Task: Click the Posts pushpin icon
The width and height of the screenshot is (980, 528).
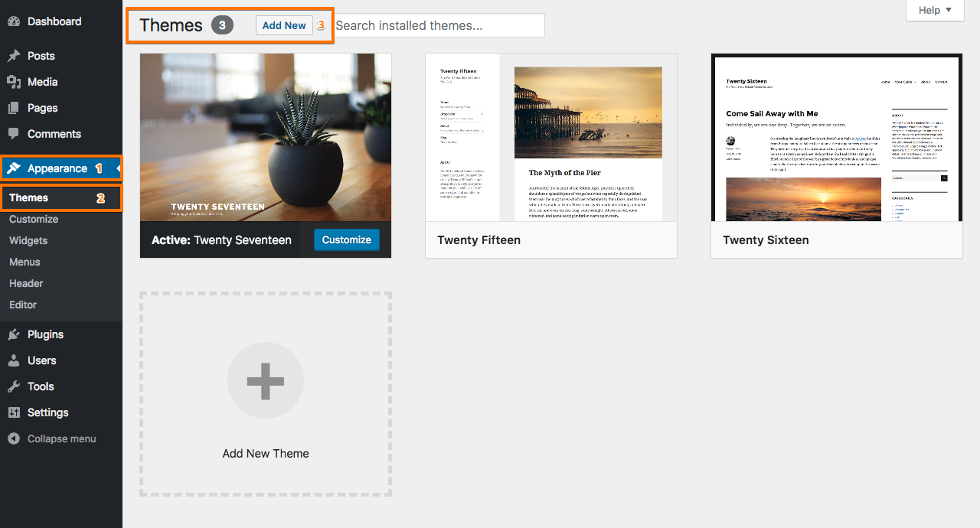Action: (x=14, y=56)
